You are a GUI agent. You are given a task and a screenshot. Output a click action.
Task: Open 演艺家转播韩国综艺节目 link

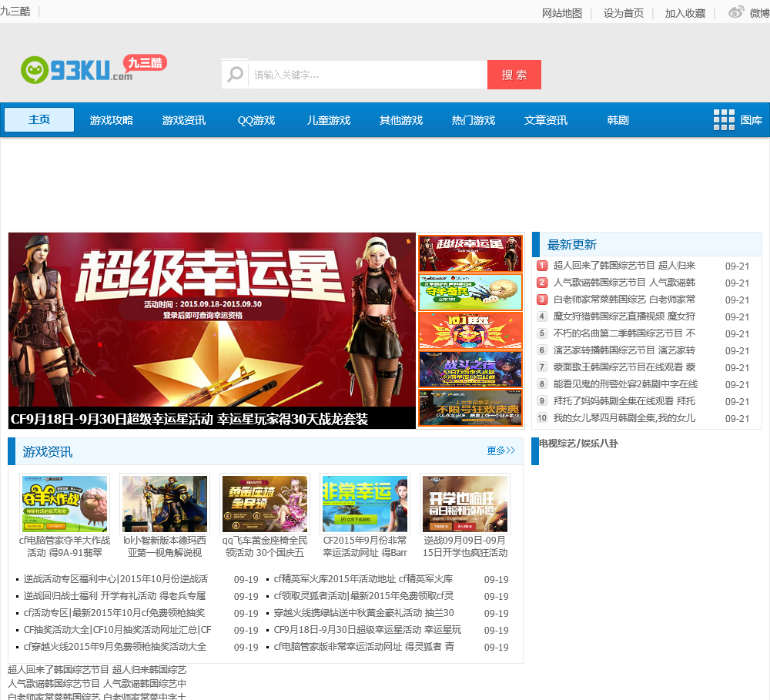pyautogui.click(x=624, y=350)
